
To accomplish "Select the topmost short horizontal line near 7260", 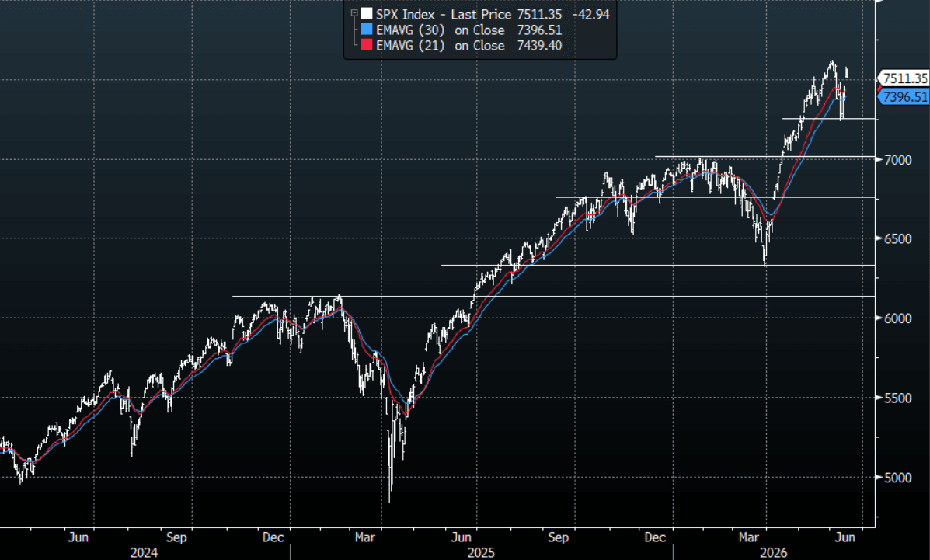I will click(x=829, y=119).
